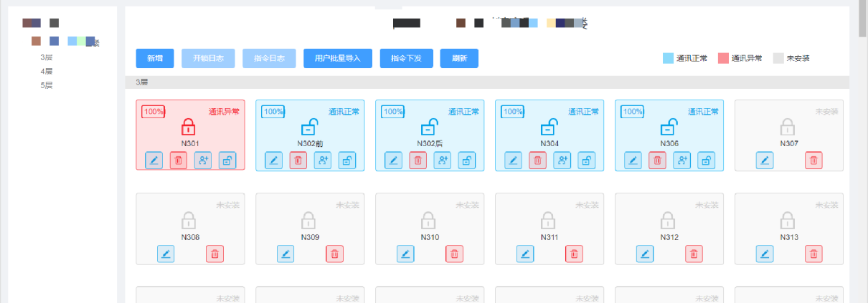The image size is (868, 303).
Task: Select 5层 in the left tree
Action: (47, 85)
